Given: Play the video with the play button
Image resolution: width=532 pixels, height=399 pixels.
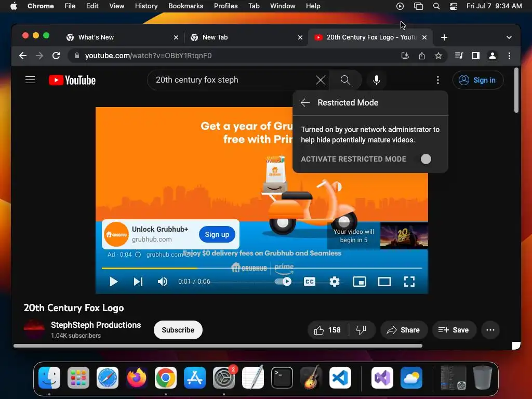Looking at the screenshot, I should pos(113,282).
